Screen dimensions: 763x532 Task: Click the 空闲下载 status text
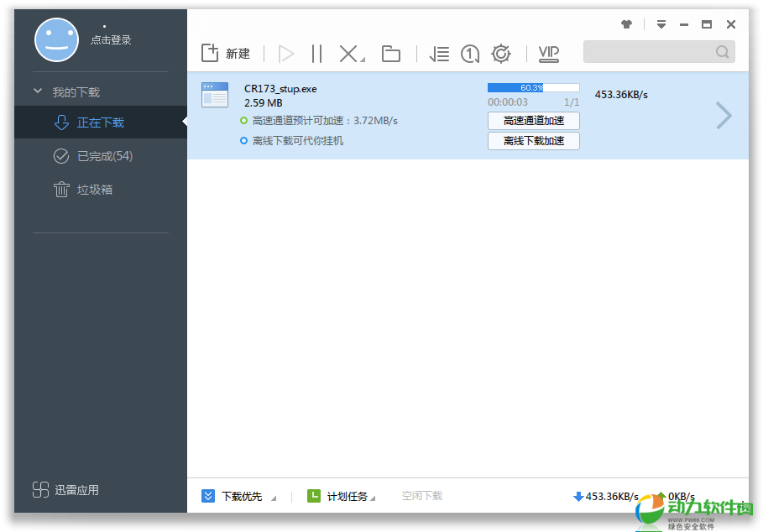click(x=422, y=496)
